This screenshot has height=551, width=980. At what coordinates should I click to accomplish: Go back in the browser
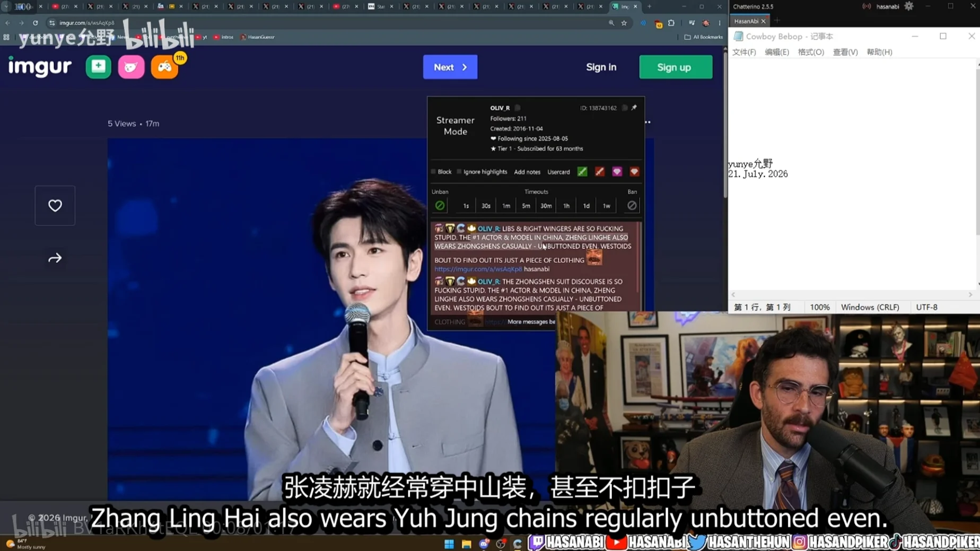tap(7, 23)
